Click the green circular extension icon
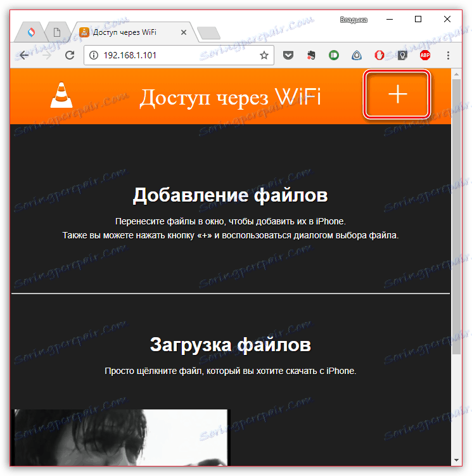 coord(334,55)
